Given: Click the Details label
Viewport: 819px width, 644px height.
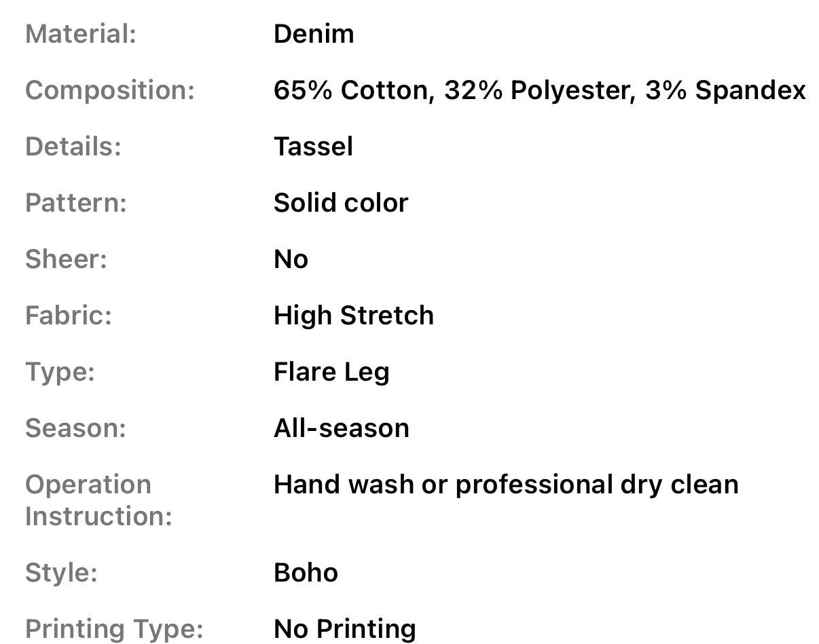Looking at the screenshot, I should pyautogui.click(x=73, y=147).
